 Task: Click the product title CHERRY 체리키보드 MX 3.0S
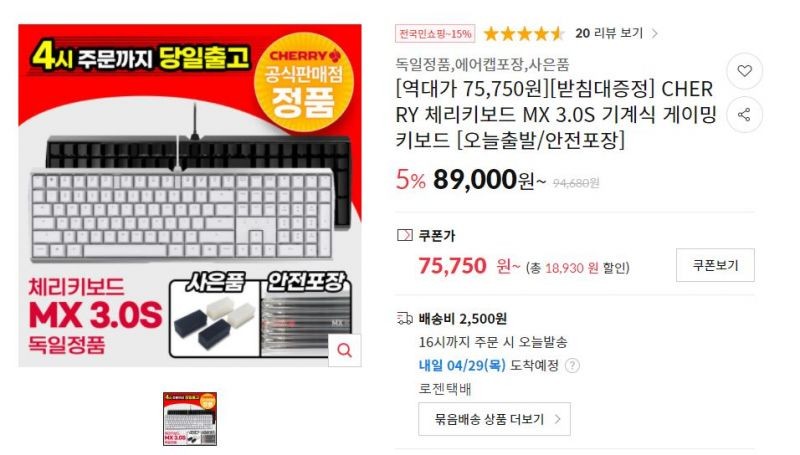(556, 114)
